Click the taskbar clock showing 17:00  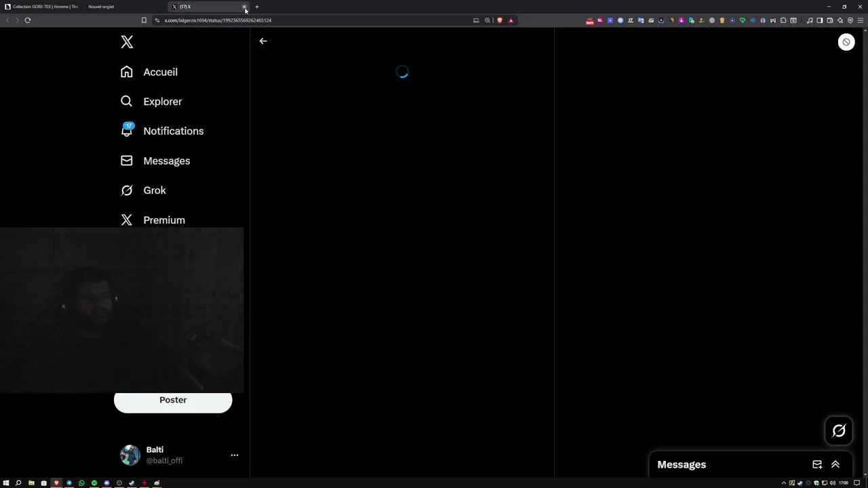click(x=844, y=483)
